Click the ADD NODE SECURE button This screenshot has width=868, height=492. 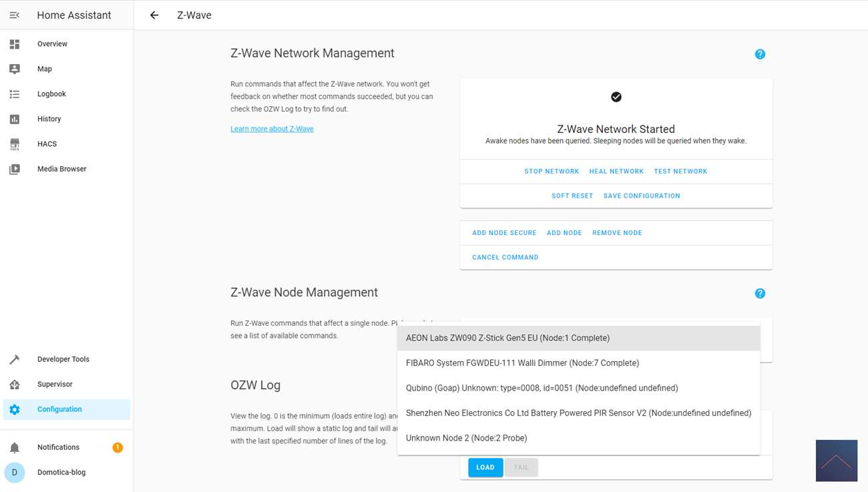point(504,233)
